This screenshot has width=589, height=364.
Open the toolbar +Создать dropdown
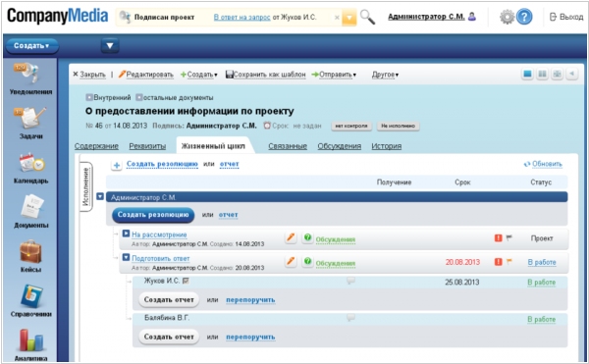[x=198, y=75]
